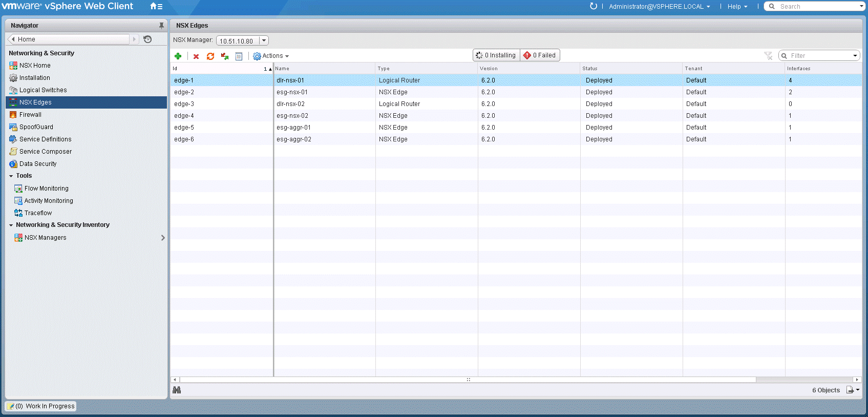Click the orange force sync icon
This screenshot has height=417, width=868.
(210, 56)
